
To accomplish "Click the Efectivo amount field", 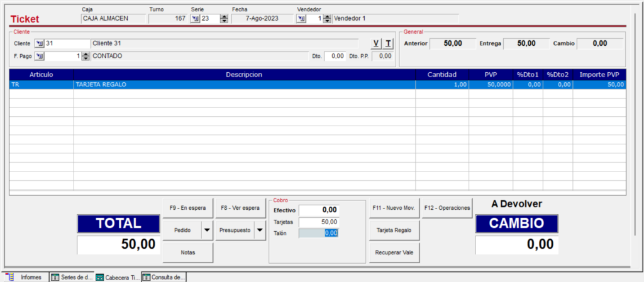I will click(319, 210).
